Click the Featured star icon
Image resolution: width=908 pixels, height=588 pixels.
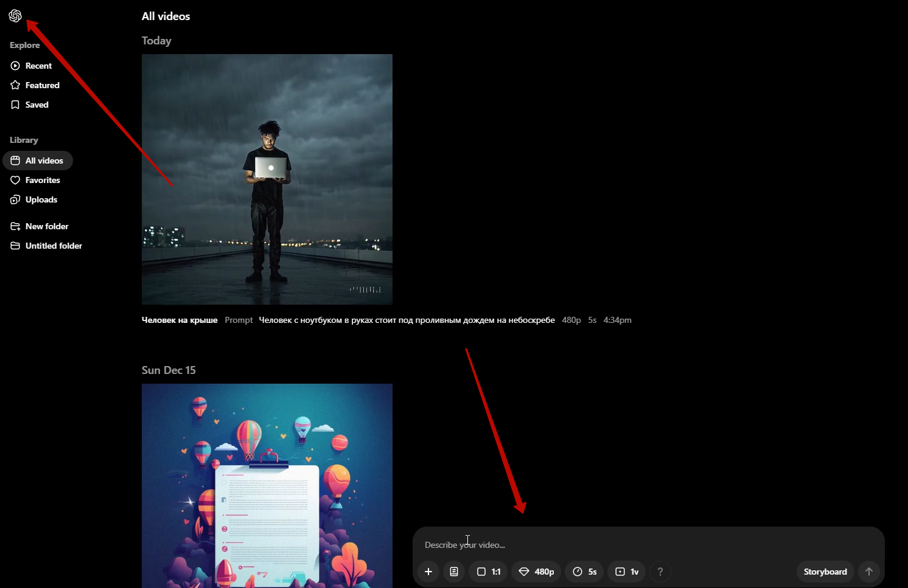coord(15,85)
